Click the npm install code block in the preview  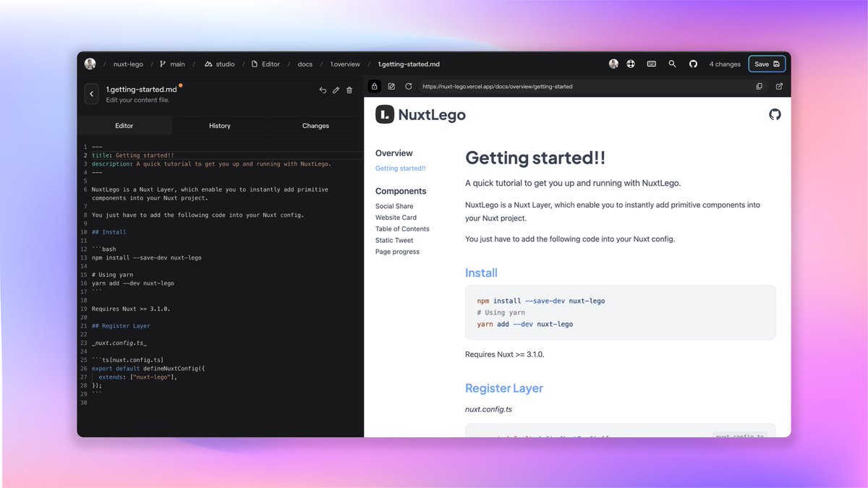pos(620,312)
